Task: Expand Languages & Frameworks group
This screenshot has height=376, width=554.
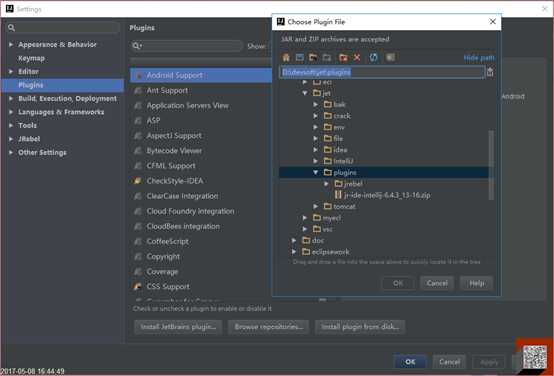Action: (x=11, y=112)
